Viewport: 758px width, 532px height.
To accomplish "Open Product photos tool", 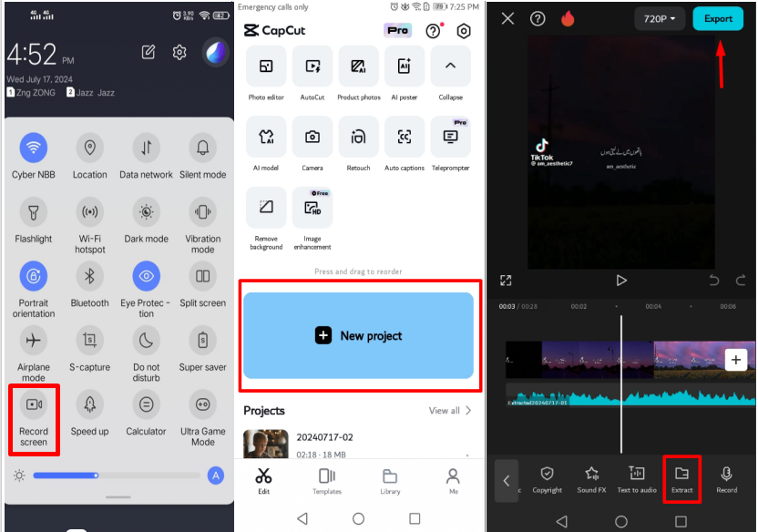I will point(358,66).
